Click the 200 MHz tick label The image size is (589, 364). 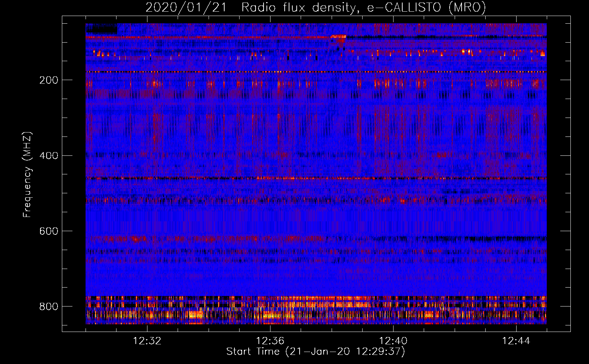click(49, 80)
